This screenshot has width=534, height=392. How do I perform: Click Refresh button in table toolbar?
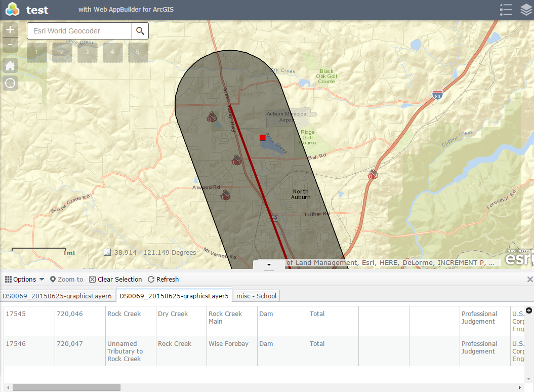163,279
